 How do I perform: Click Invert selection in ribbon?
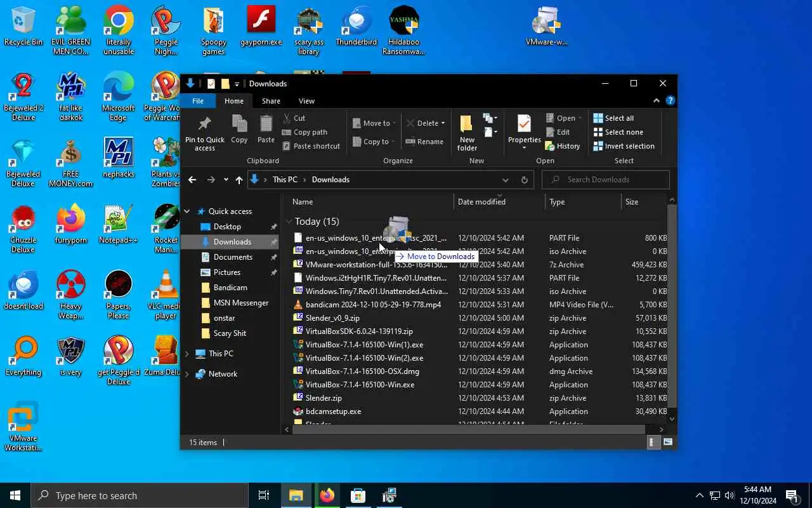[624, 146]
